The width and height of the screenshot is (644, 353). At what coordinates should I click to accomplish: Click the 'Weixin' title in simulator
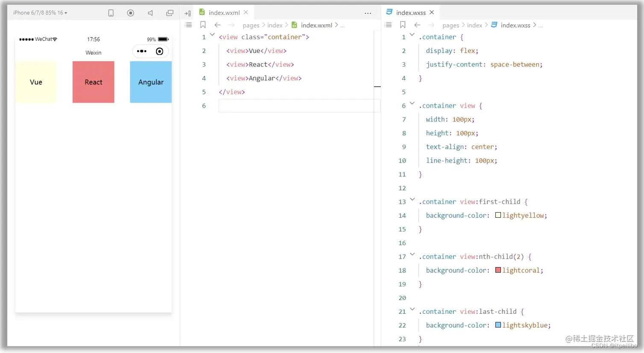[93, 53]
